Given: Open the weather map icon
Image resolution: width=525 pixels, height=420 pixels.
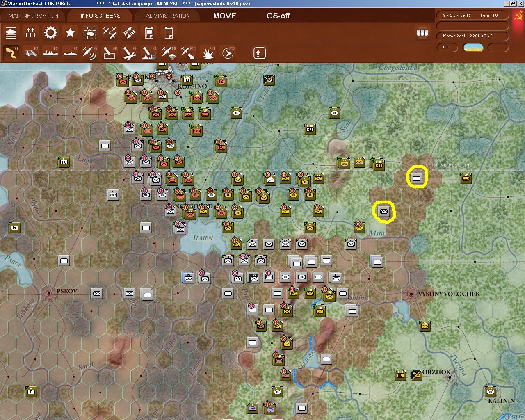Looking at the screenshot, I should (x=90, y=32).
